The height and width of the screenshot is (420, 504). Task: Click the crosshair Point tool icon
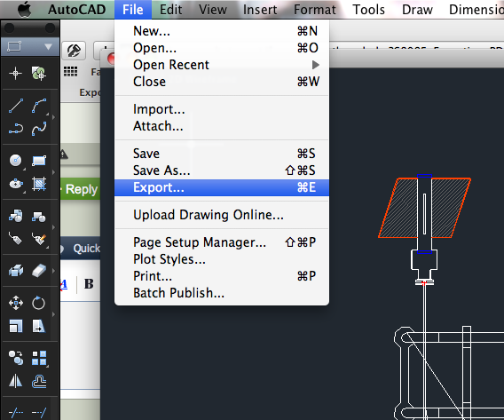[x=15, y=74]
